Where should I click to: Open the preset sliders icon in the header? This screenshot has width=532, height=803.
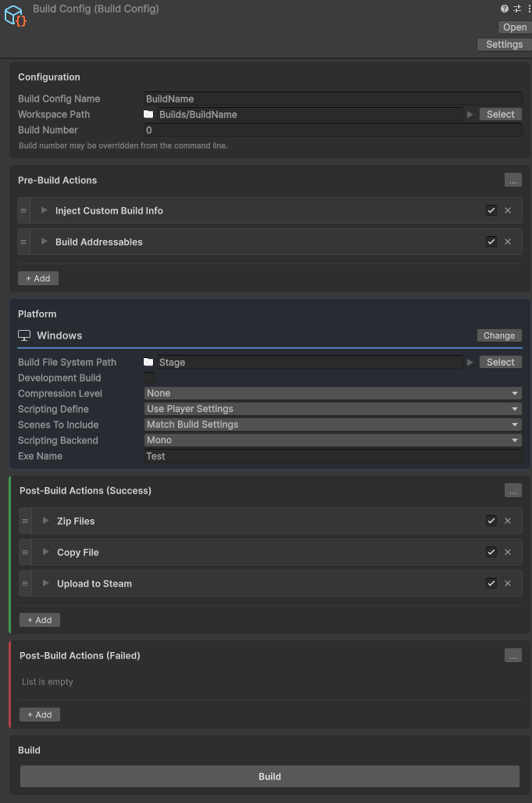point(517,9)
